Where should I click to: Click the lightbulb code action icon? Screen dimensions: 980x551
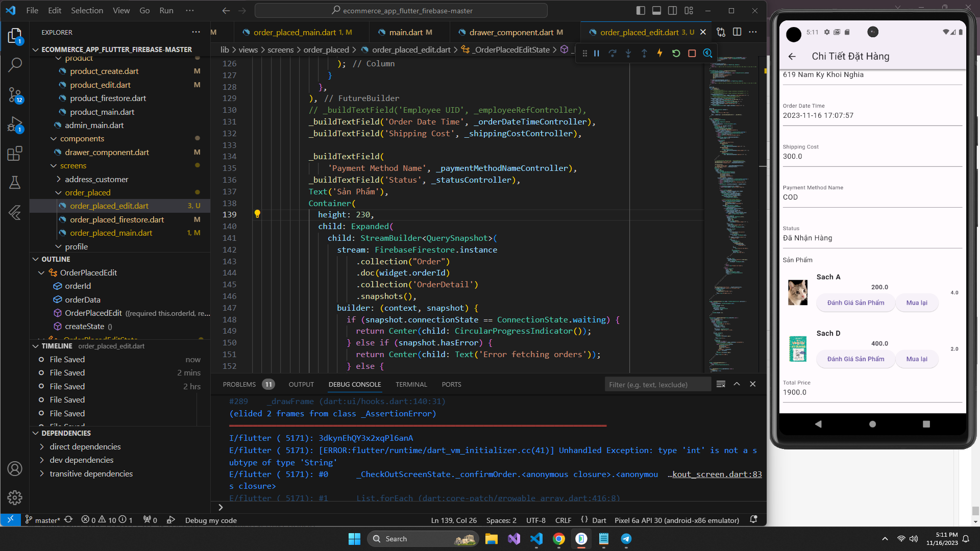tap(257, 214)
